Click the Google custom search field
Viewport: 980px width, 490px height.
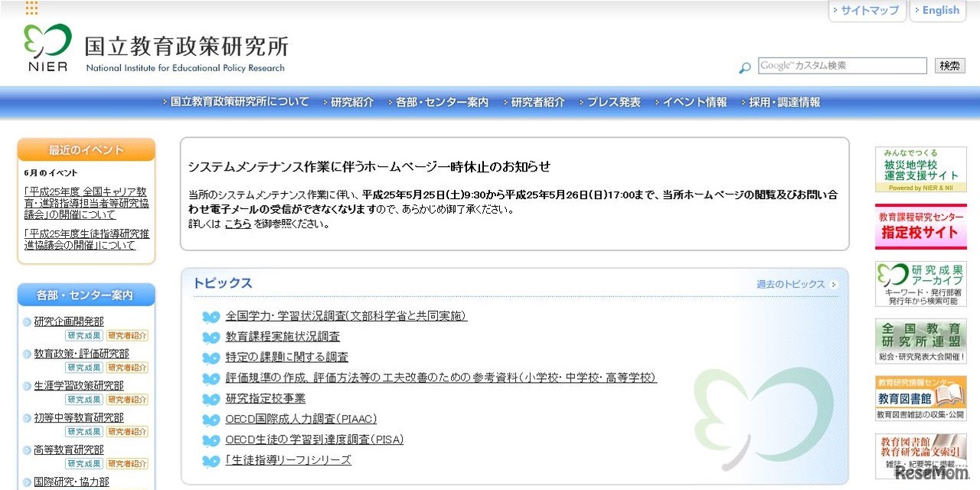pyautogui.click(x=842, y=66)
